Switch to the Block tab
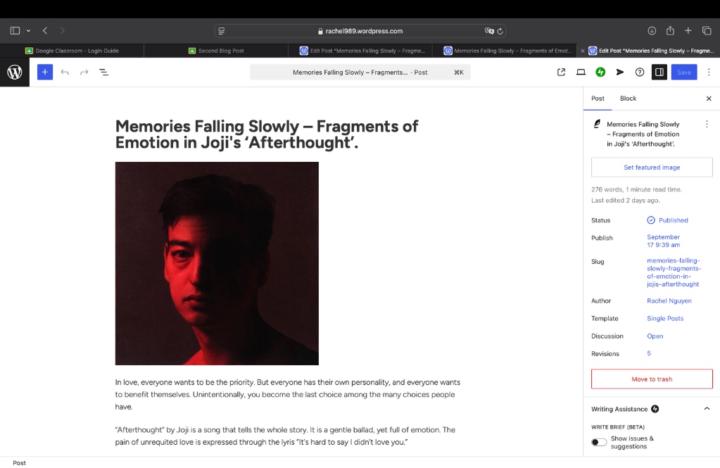The width and height of the screenshot is (720, 468). [x=628, y=98]
